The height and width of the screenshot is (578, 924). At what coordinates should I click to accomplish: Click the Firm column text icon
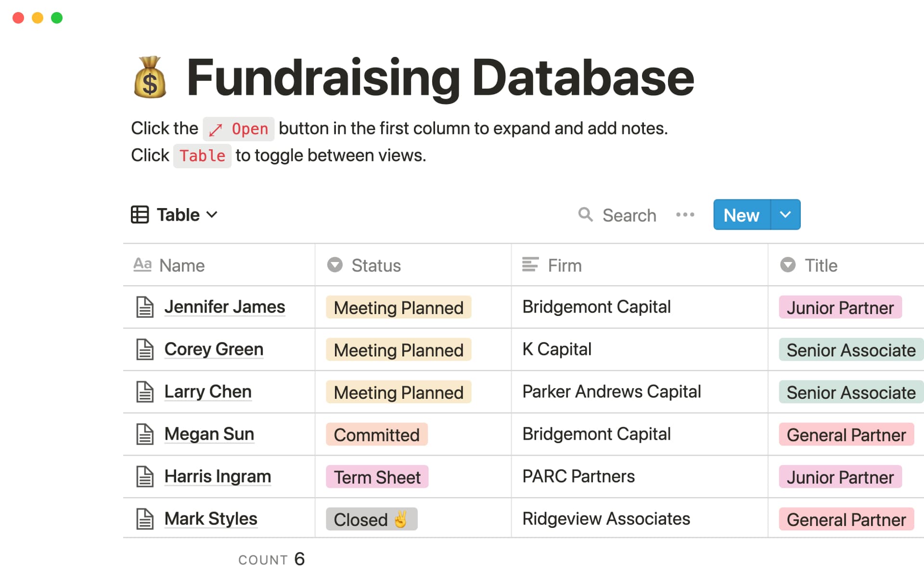(530, 265)
